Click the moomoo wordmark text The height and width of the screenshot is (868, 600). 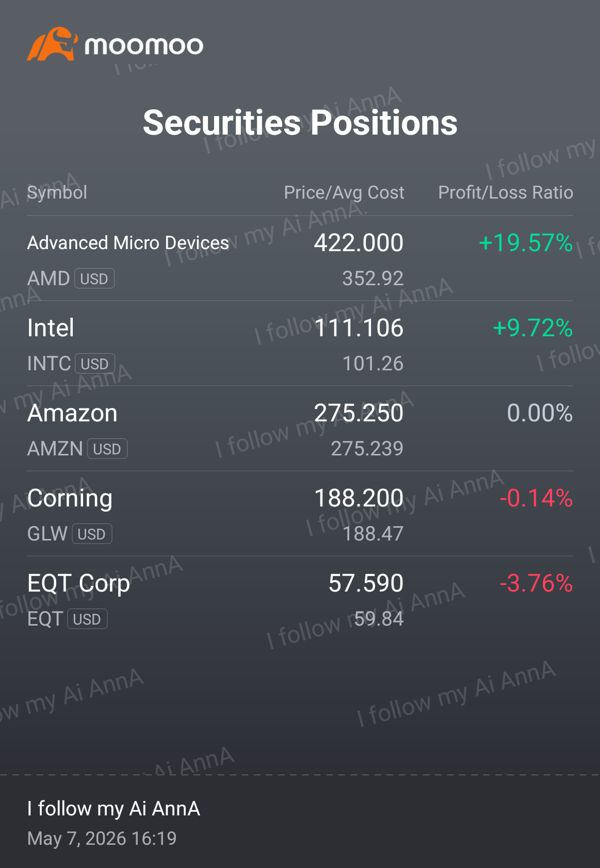tap(144, 46)
